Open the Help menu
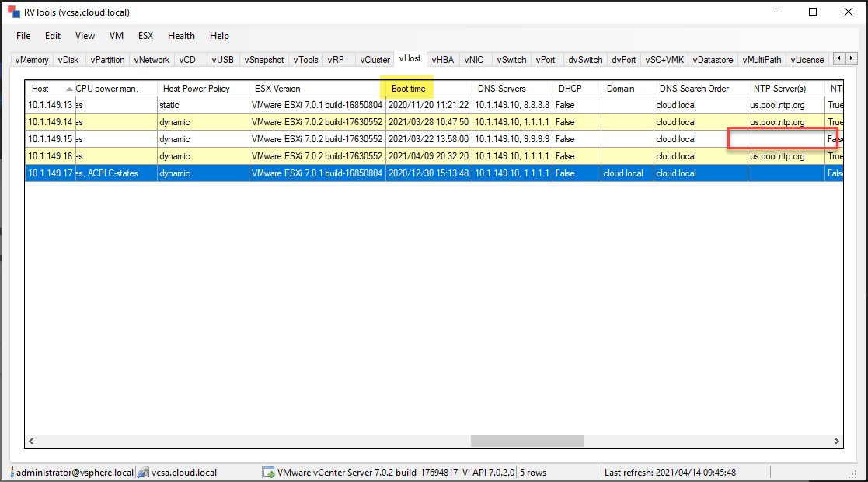 (219, 36)
